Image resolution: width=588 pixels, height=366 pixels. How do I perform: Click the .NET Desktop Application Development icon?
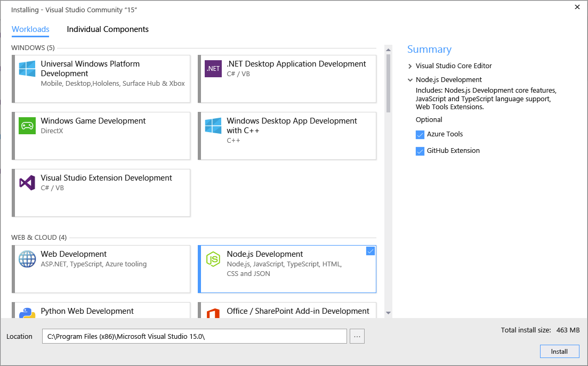tap(213, 69)
